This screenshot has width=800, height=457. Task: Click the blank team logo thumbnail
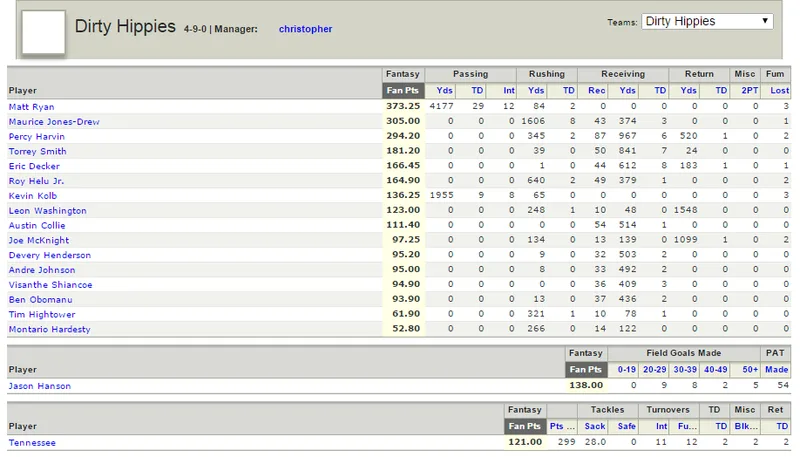click(x=43, y=32)
